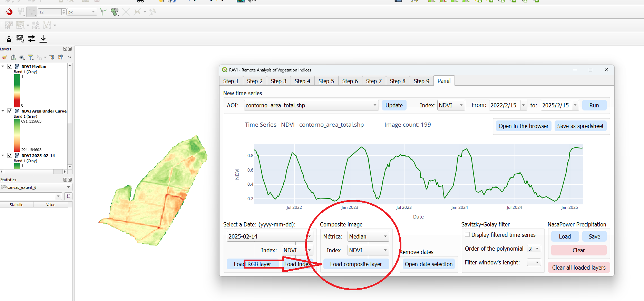Image resolution: width=644 pixels, height=301 pixels.
Task: Click the expand all layers icon
Action: (x=52, y=57)
